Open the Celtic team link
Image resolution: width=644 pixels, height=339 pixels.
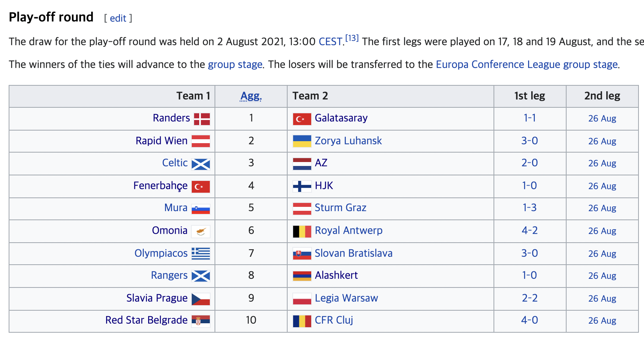click(175, 163)
